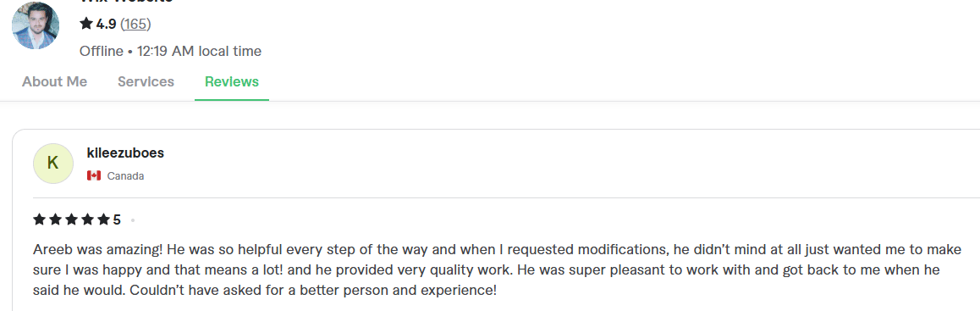Open the 165 reviews count link
Viewport: 980px width, 311px height.
click(135, 24)
